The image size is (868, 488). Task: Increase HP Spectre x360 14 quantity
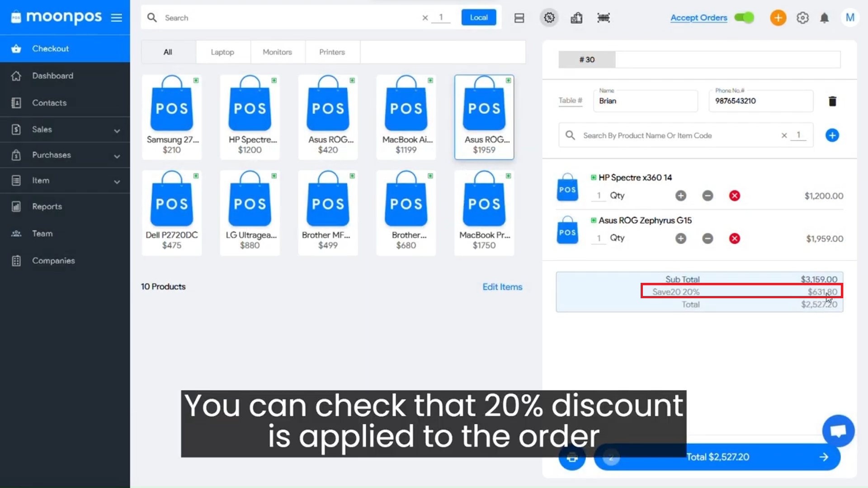[680, 196]
